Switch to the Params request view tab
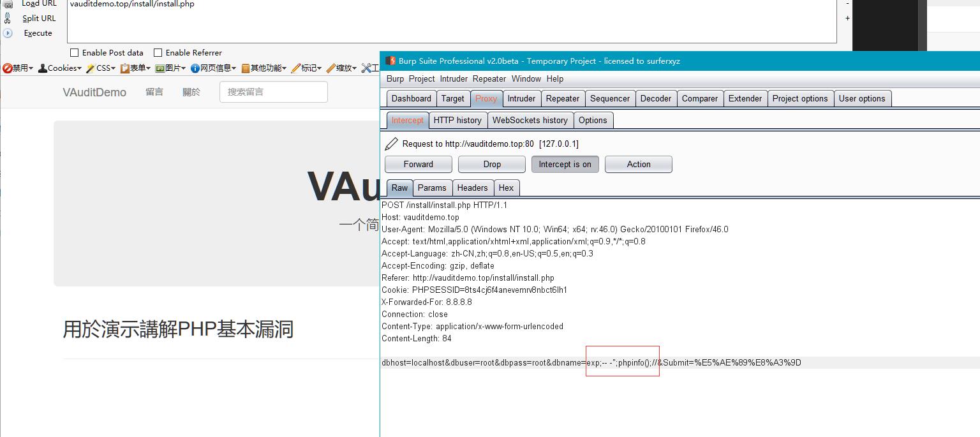This screenshot has width=980, height=437. click(x=432, y=188)
